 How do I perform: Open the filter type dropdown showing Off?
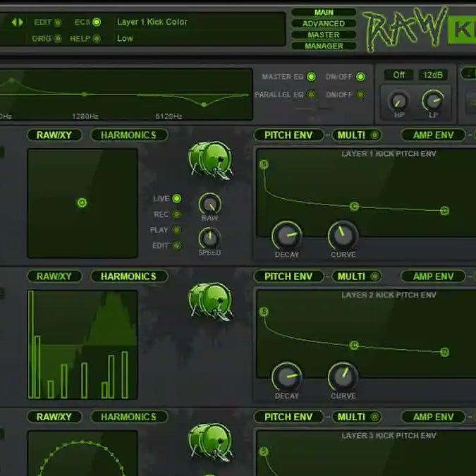(398, 75)
